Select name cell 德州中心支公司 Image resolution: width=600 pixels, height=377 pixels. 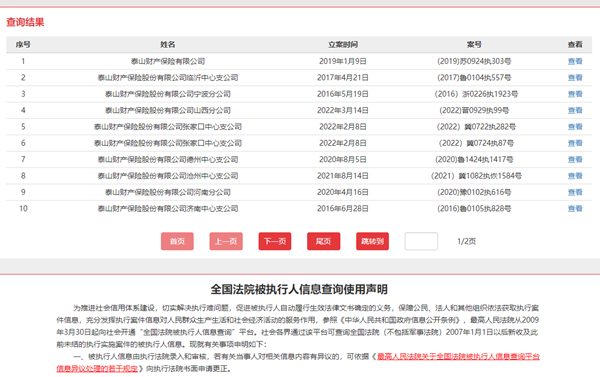[168, 160]
